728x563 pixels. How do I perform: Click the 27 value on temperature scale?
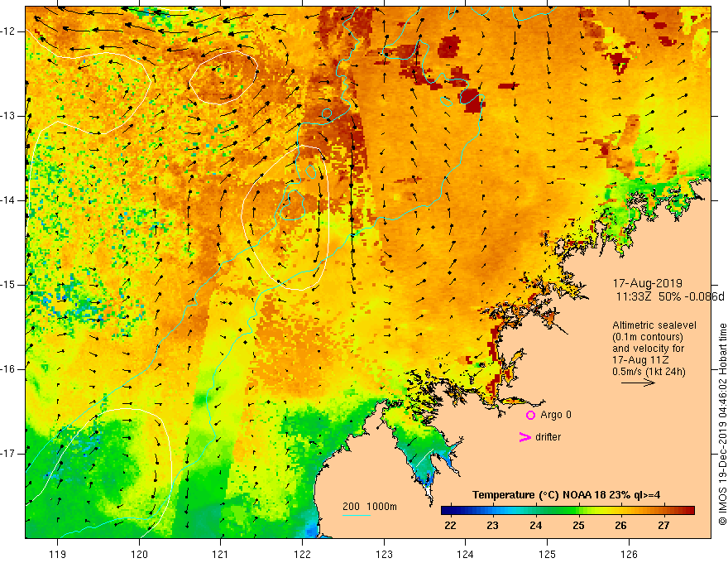663,526
